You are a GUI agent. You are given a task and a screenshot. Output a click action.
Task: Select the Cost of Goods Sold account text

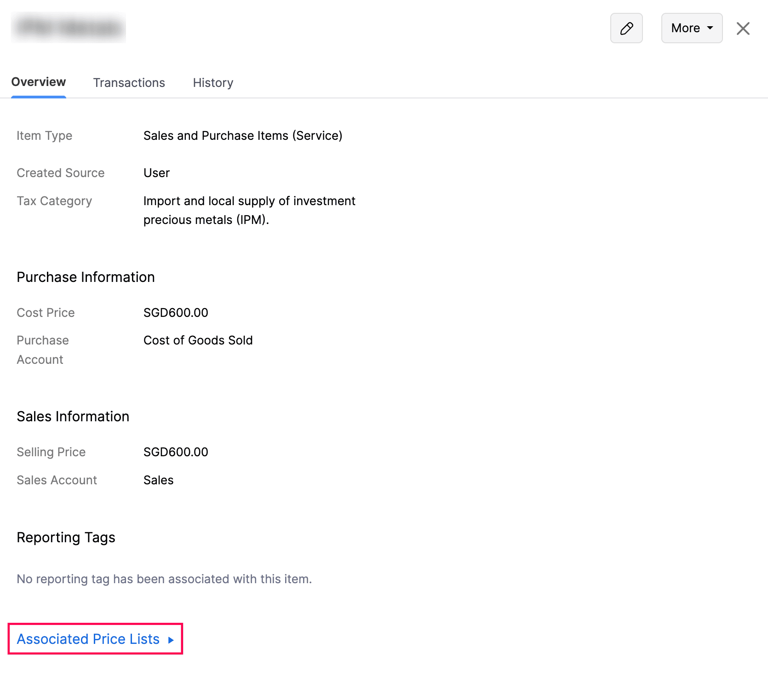tap(198, 340)
